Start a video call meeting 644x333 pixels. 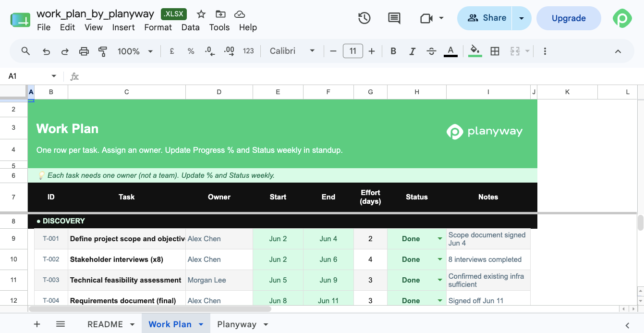click(426, 18)
